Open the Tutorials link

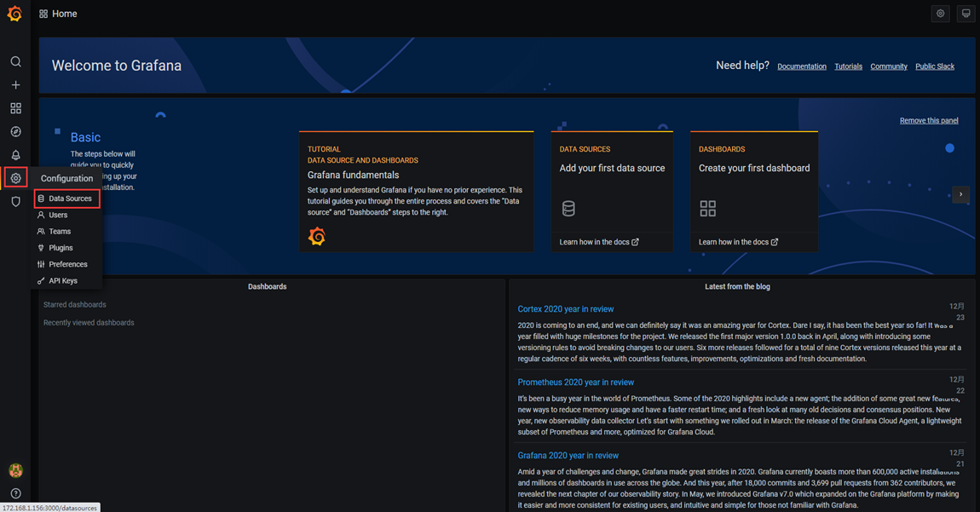tap(848, 66)
